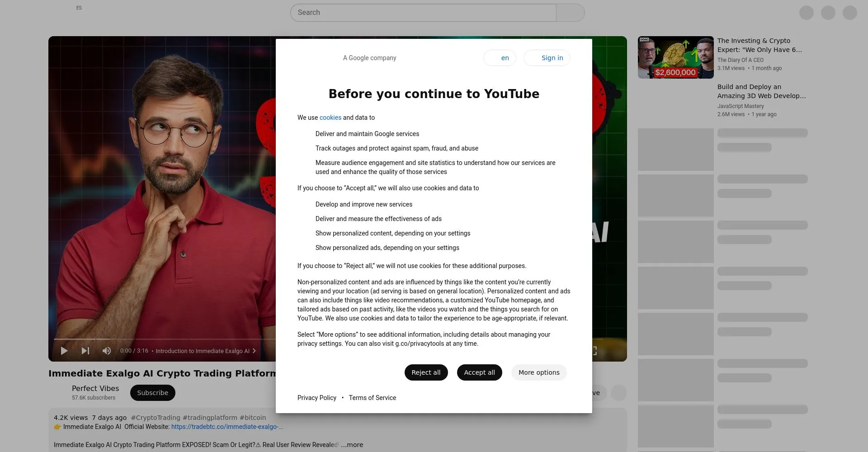The image size is (868, 452).
Task: Focus the Search input field
Action: click(x=423, y=13)
